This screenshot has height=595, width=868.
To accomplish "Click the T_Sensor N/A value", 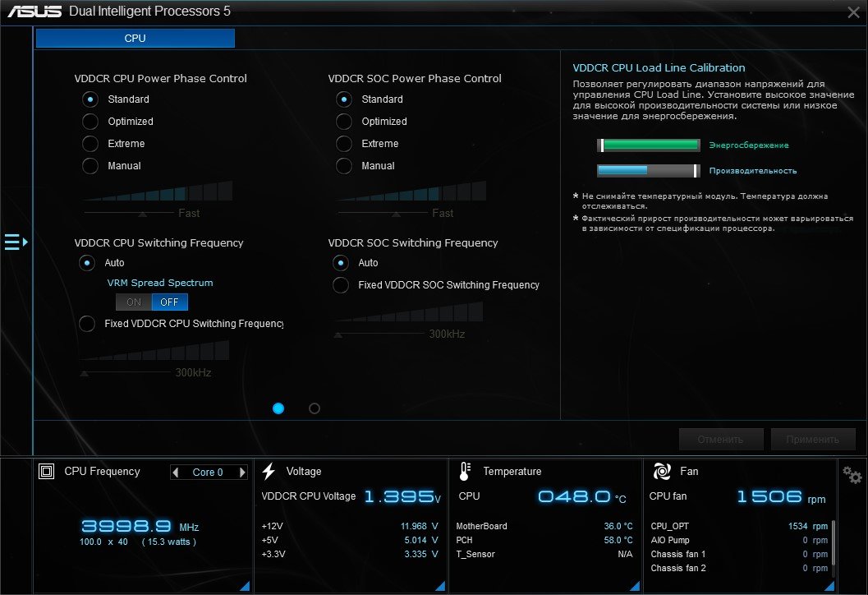I will 625,554.
